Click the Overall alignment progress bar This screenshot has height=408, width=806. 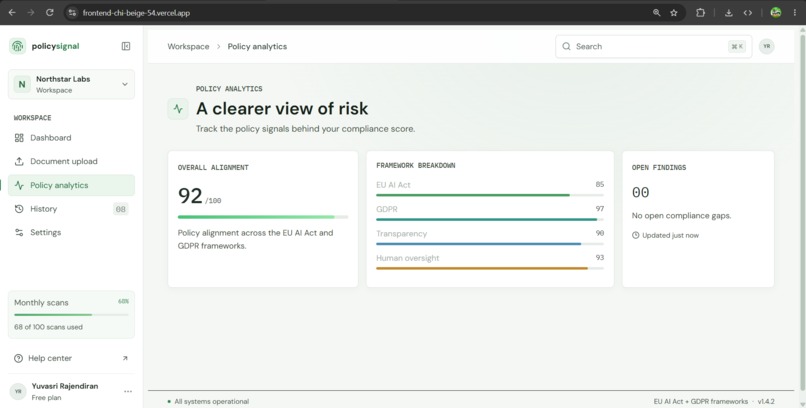[x=263, y=217]
